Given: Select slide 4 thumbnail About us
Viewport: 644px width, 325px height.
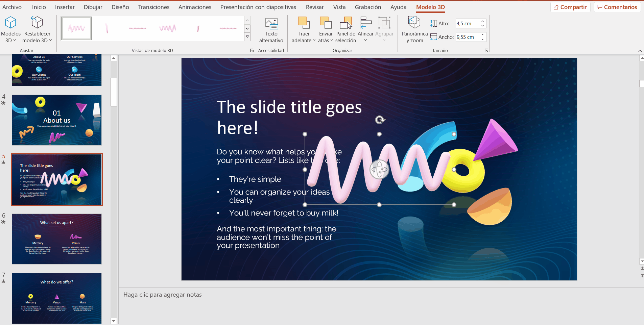Looking at the screenshot, I should point(57,120).
